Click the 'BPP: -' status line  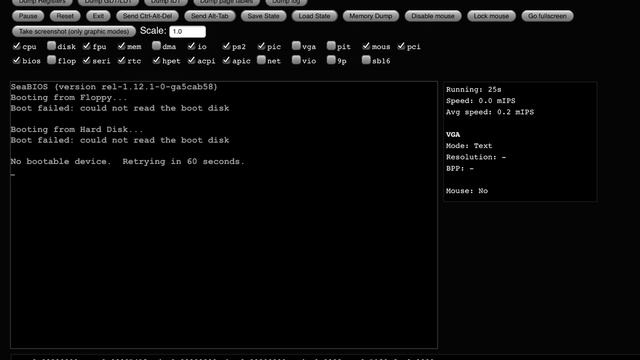tap(460, 168)
